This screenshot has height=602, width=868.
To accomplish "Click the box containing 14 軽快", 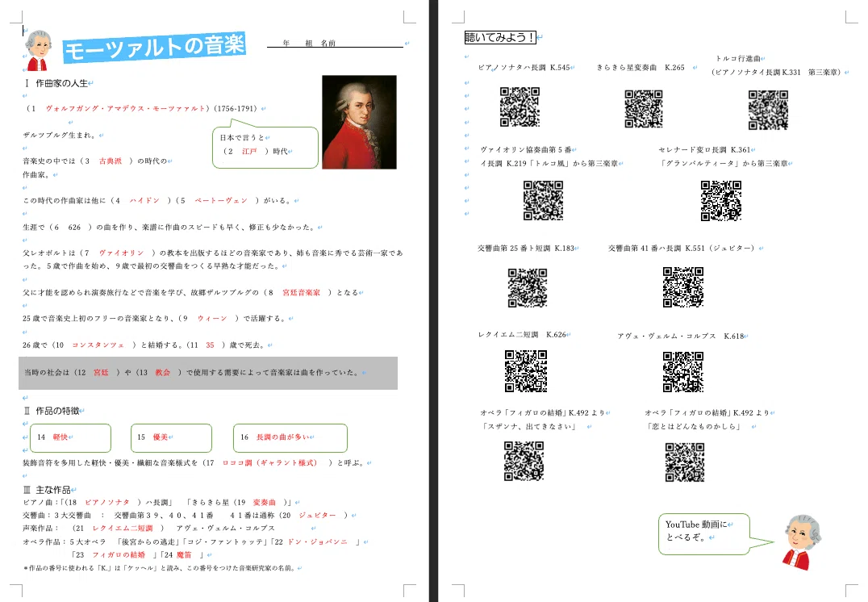I will 70,437.
